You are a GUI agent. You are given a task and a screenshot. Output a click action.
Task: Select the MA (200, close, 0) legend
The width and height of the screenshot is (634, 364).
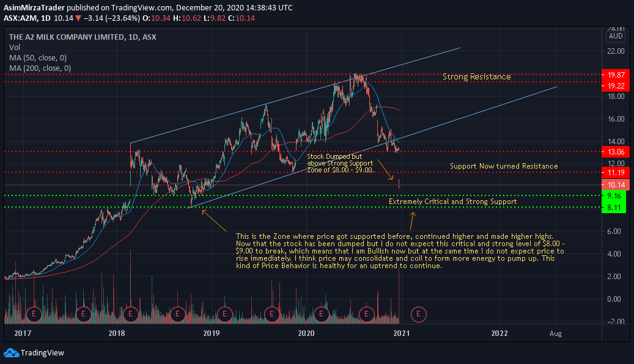coord(40,68)
